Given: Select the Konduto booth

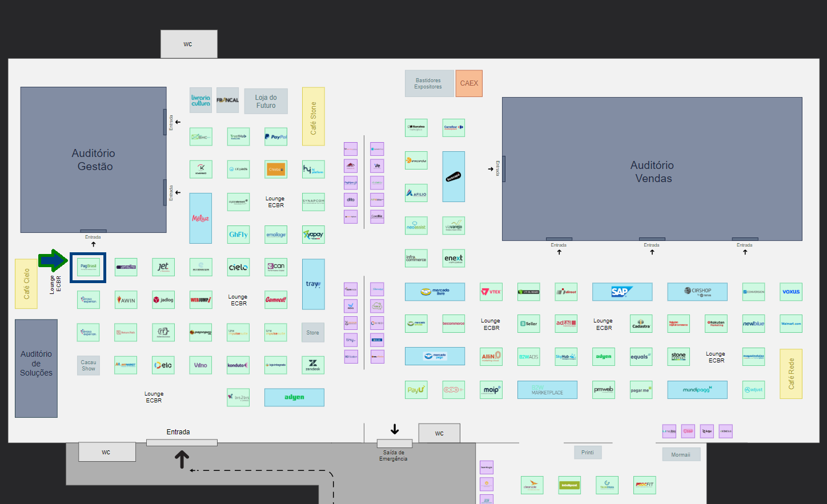Looking at the screenshot, I should click(x=238, y=365).
